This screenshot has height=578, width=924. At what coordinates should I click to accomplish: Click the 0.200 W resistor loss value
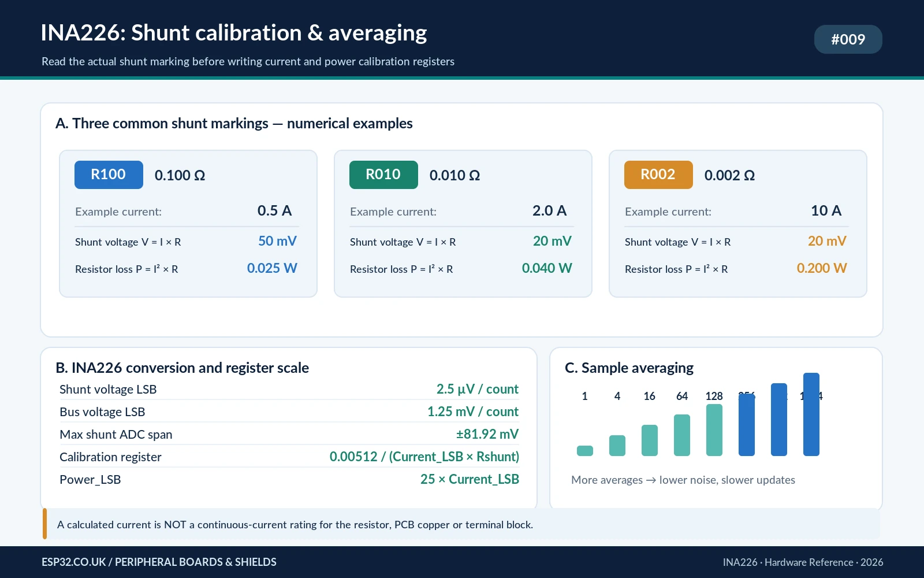click(822, 268)
